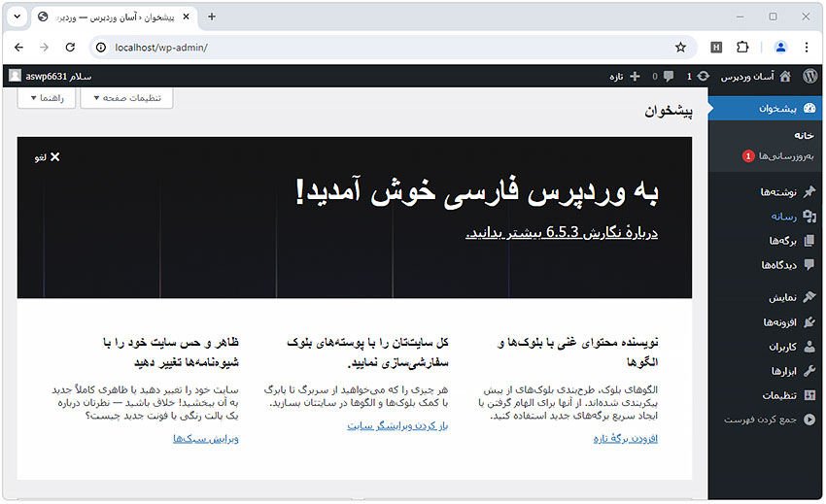Close the پیشخوان browser tab

tap(186, 17)
